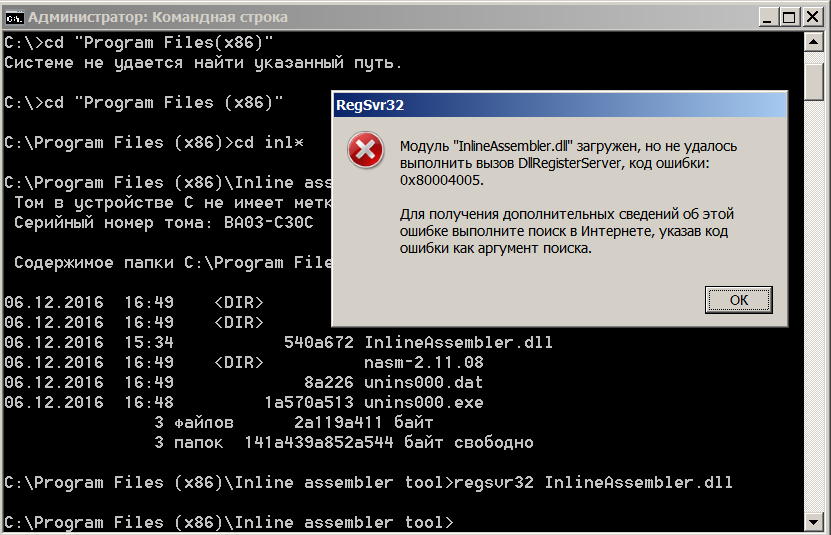The width and height of the screenshot is (831, 535).
Task: Click the scrollbar down arrow
Action: click(815, 524)
